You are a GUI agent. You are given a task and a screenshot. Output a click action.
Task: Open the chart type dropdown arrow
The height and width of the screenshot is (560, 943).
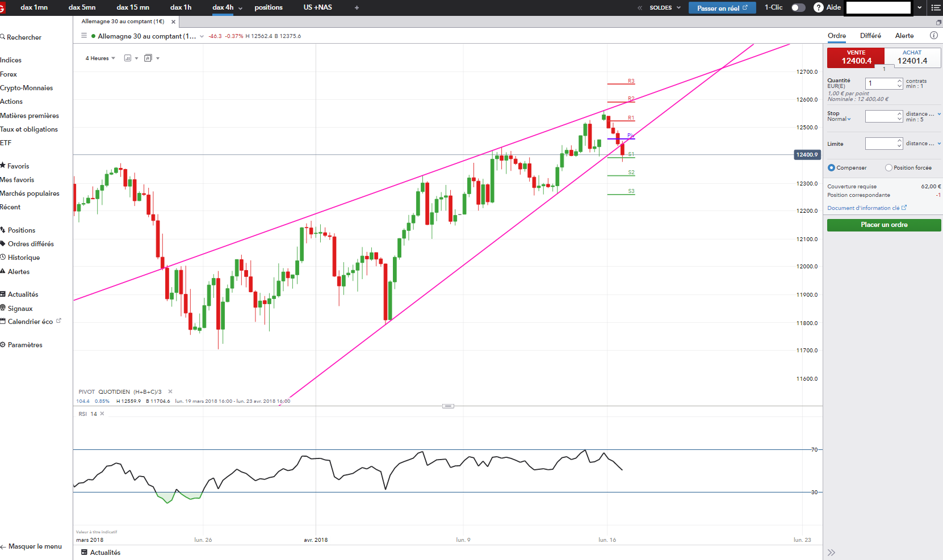[137, 58]
